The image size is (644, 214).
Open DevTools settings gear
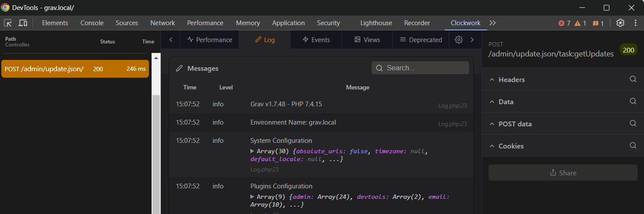click(620, 23)
